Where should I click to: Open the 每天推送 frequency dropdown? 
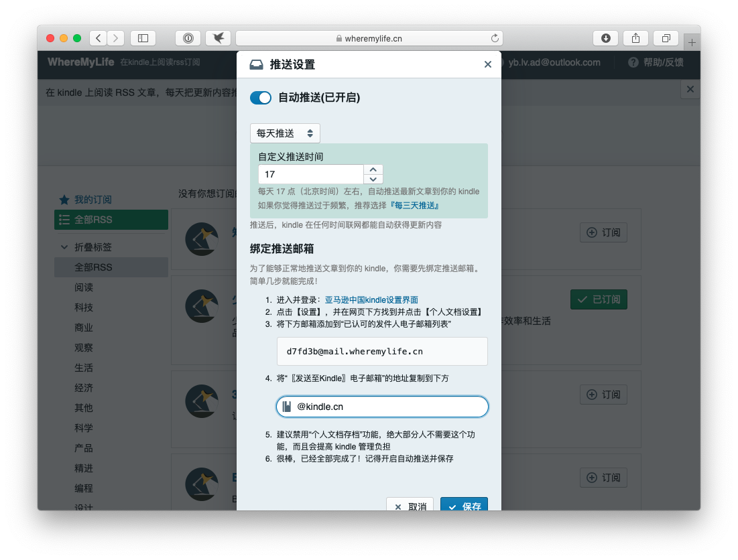285,133
